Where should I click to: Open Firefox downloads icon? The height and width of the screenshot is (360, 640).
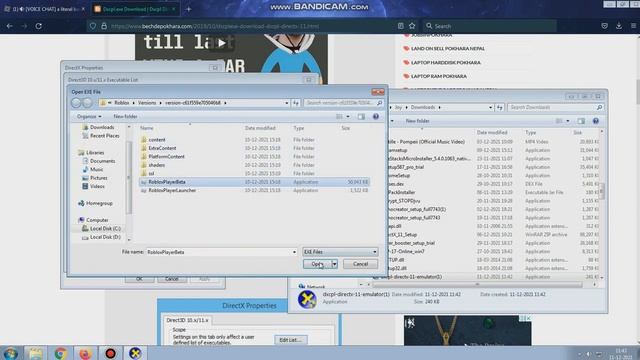(619, 26)
